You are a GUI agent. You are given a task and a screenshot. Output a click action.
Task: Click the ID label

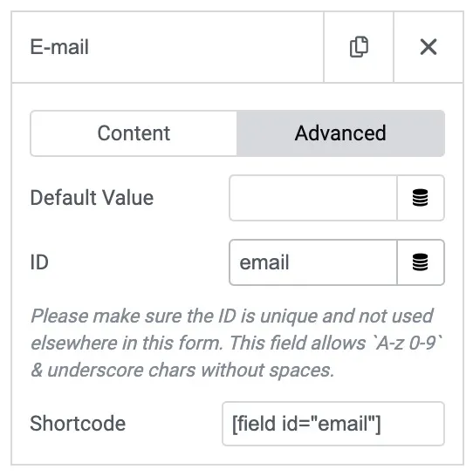(39, 262)
